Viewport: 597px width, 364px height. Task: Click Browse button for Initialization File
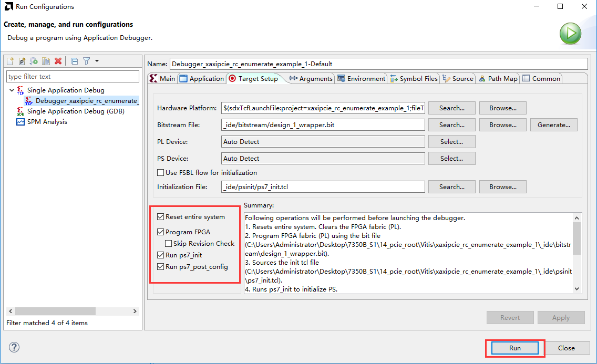point(502,187)
